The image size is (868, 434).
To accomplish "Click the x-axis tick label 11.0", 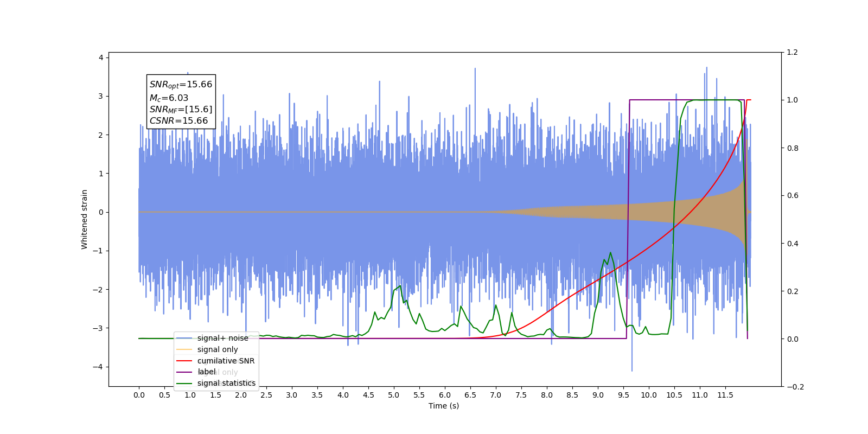I will coord(700,395).
